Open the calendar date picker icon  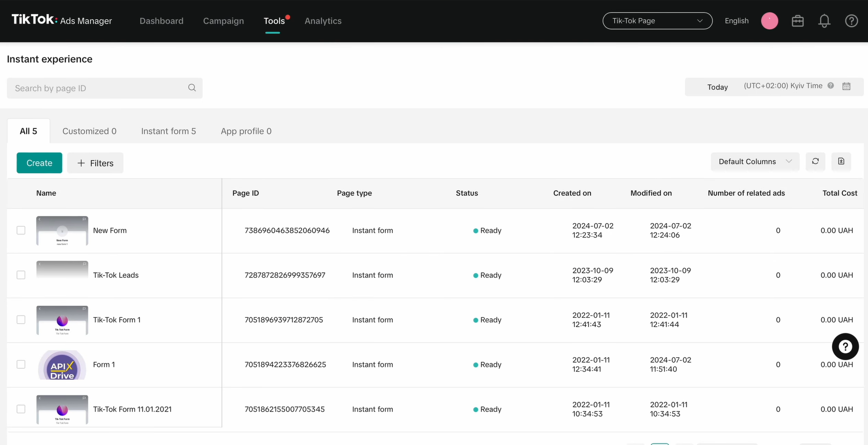846,86
